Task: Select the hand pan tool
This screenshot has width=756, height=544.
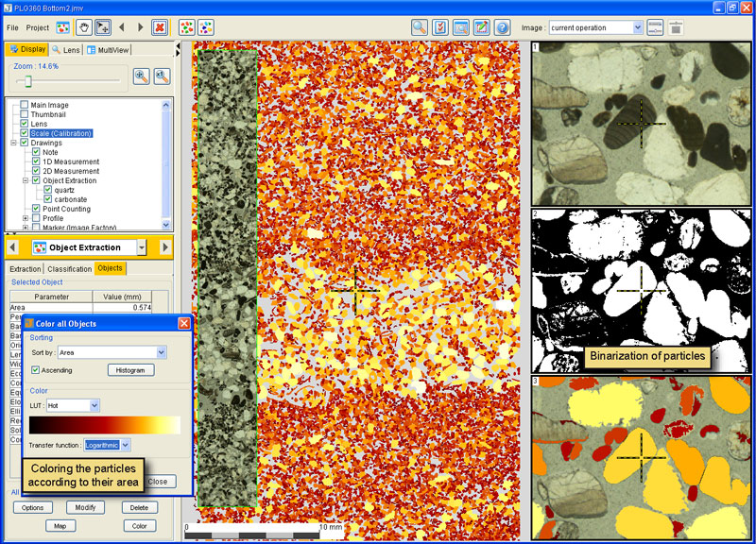Action: pos(83,27)
